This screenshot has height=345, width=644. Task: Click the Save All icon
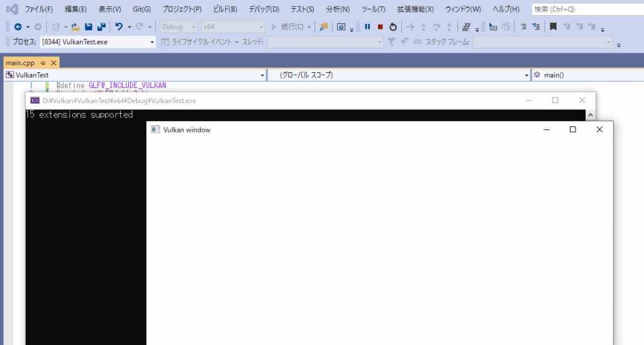click(x=101, y=26)
